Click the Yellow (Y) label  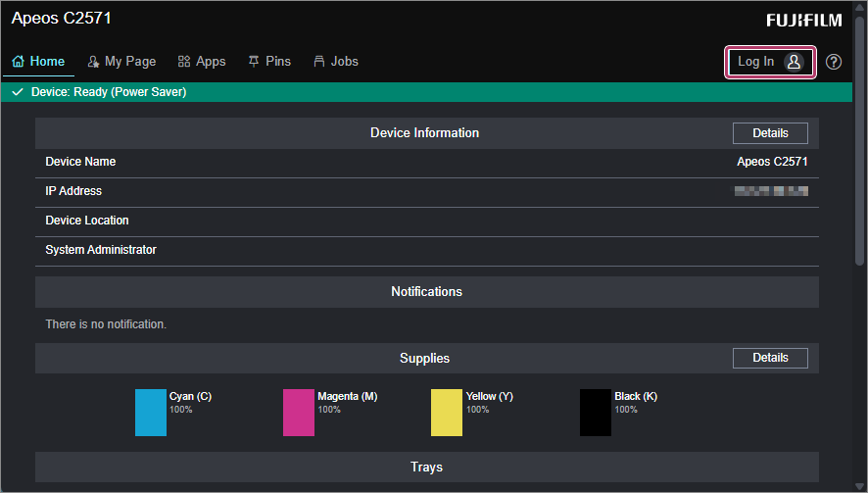point(490,396)
